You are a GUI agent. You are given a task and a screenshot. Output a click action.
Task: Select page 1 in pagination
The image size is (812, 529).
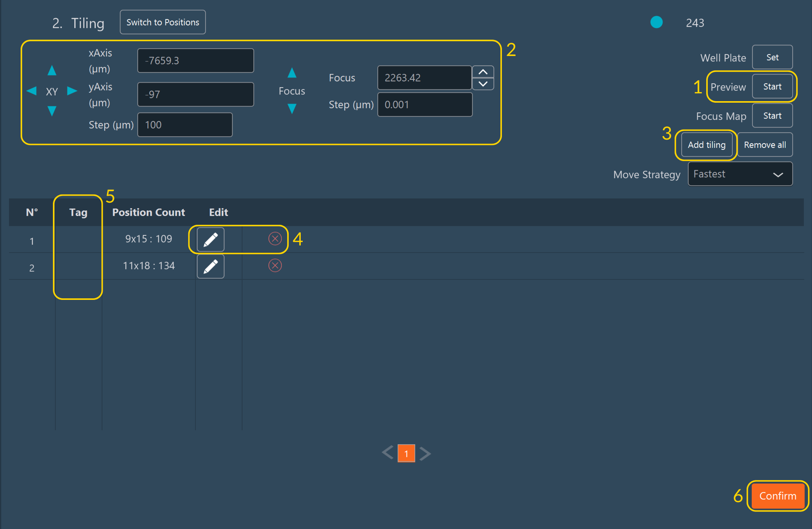coord(406,454)
